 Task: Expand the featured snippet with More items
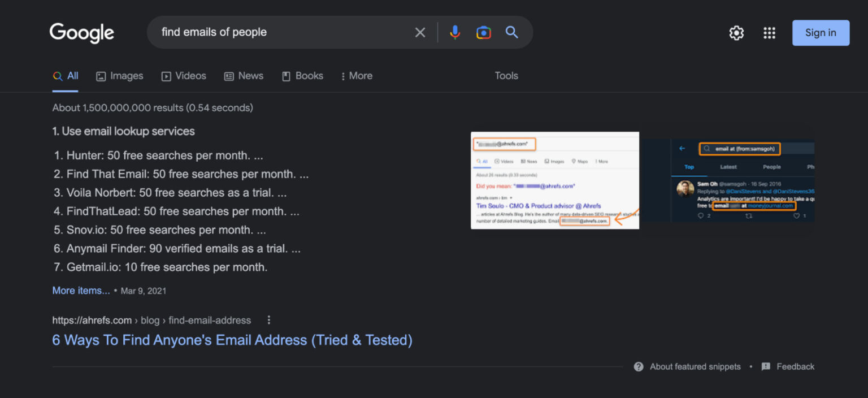(x=81, y=290)
